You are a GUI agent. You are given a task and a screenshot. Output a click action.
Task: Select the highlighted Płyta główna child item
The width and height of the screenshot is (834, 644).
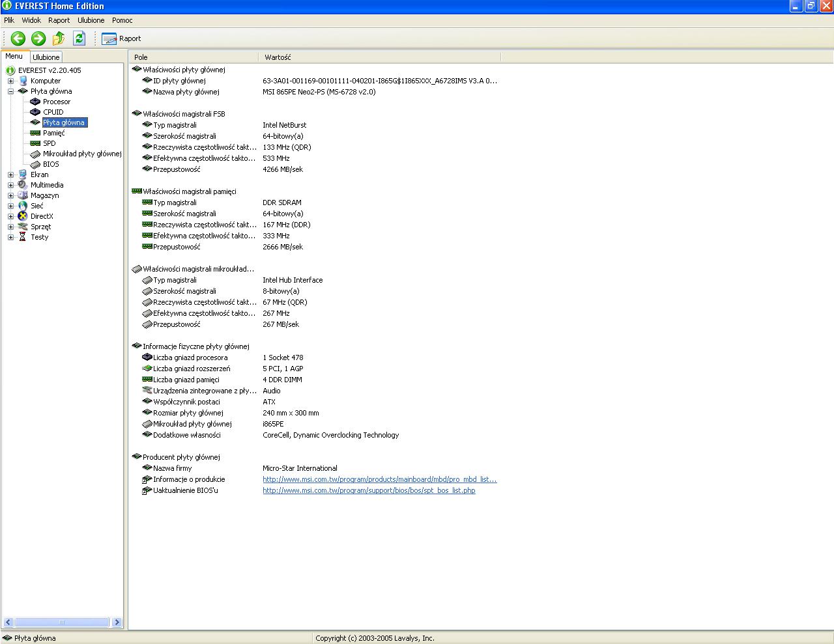tap(64, 122)
